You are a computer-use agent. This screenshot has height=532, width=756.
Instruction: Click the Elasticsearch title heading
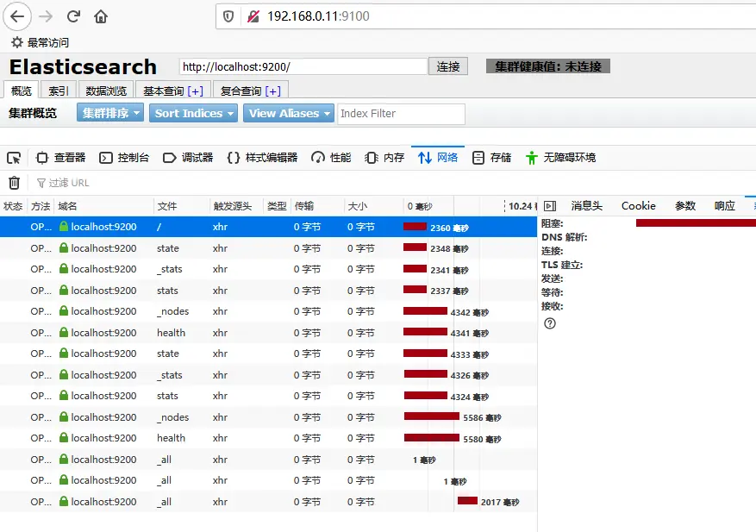[83, 66]
